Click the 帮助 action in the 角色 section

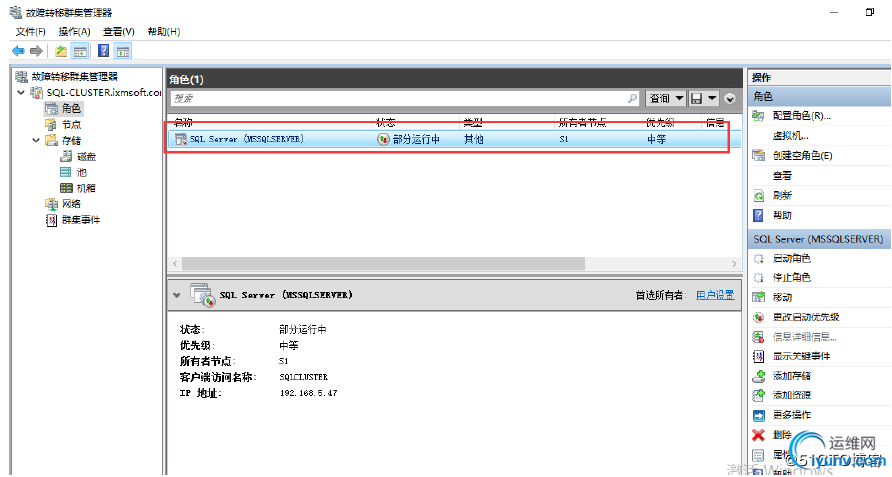[x=782, y=215]
